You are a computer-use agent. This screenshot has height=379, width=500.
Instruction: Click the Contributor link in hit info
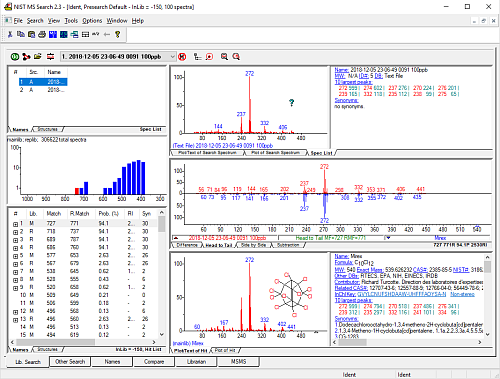pos(347,282)
